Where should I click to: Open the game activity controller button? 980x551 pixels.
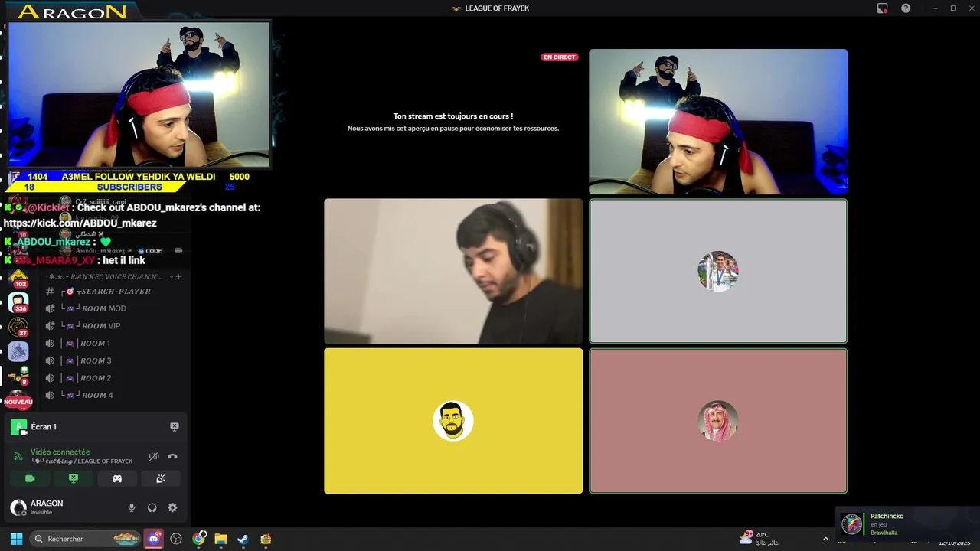click(117, 478)
